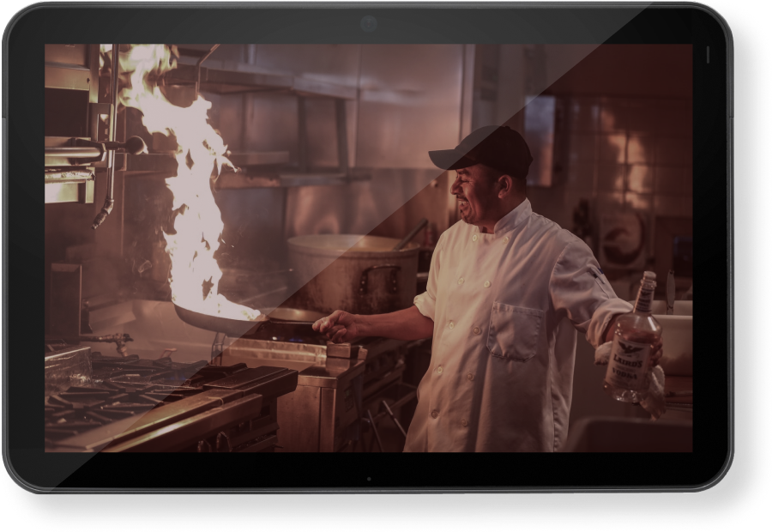
Task: Click the glass bottle in the chef's hand
Action: pos(633,352)
